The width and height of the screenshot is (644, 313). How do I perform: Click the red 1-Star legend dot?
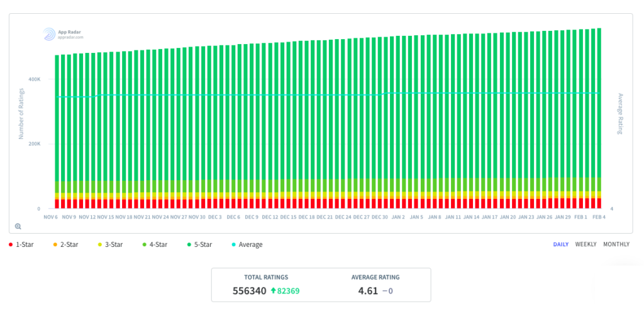(x=11, y=245)
